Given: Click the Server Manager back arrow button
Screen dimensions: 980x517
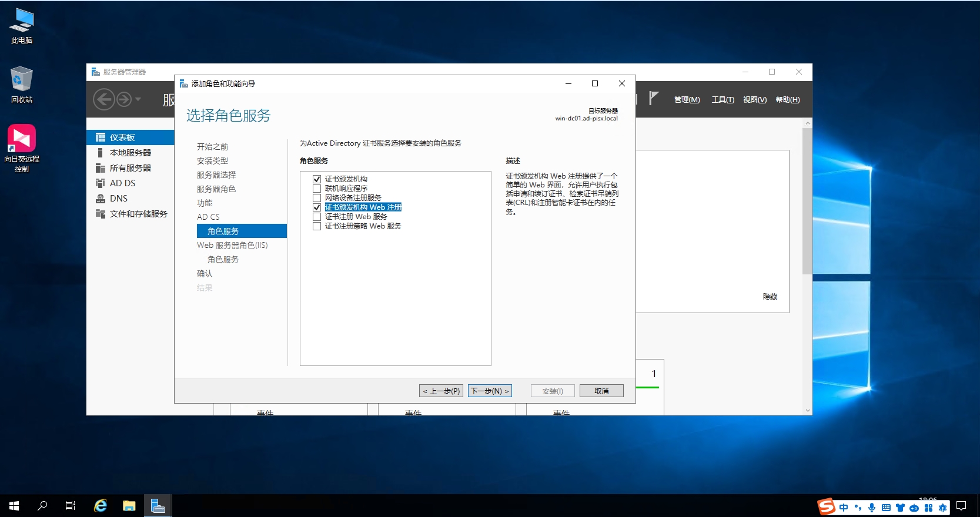Looking at the screenshot, I should point(104,99).
